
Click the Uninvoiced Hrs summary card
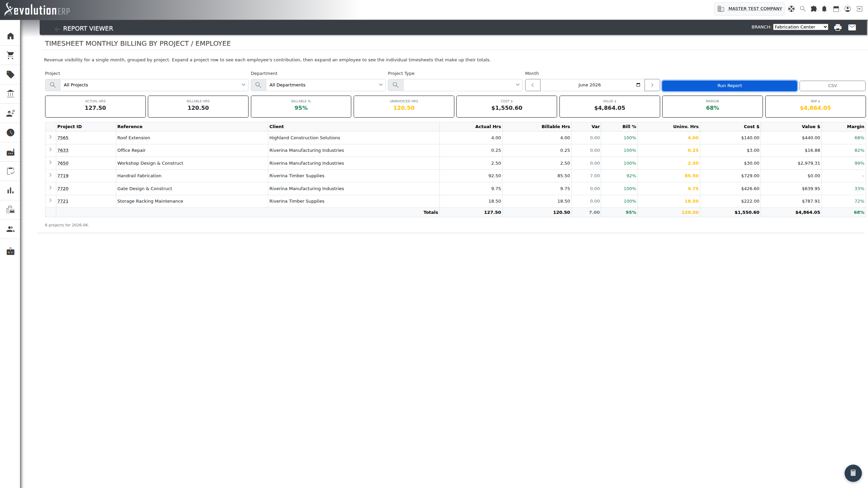(404, 106)
